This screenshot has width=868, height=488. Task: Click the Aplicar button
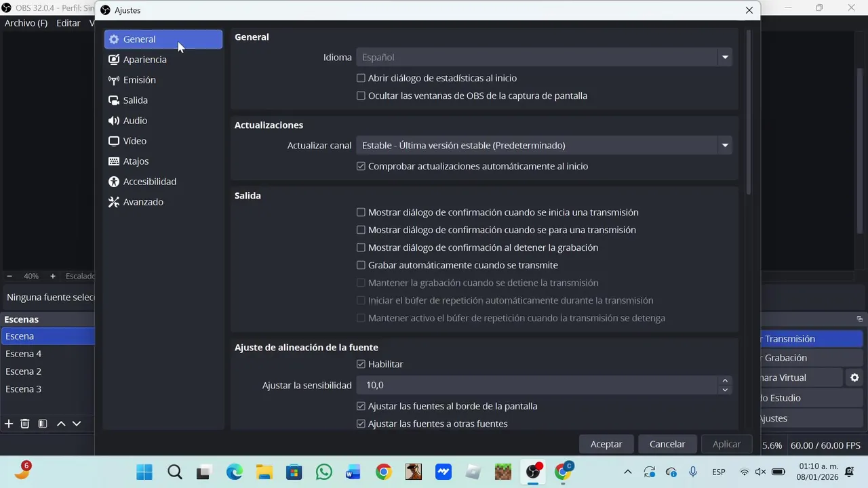pos(726,444)
